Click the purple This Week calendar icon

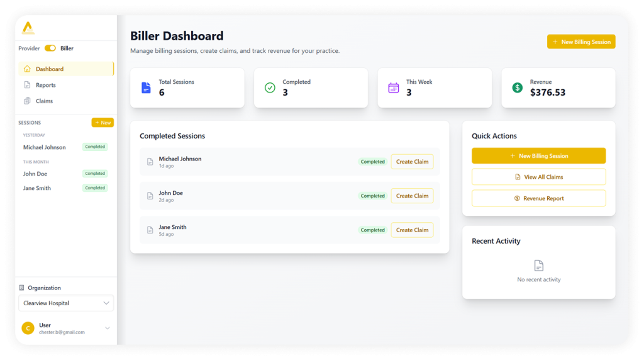tap(394, 87)
